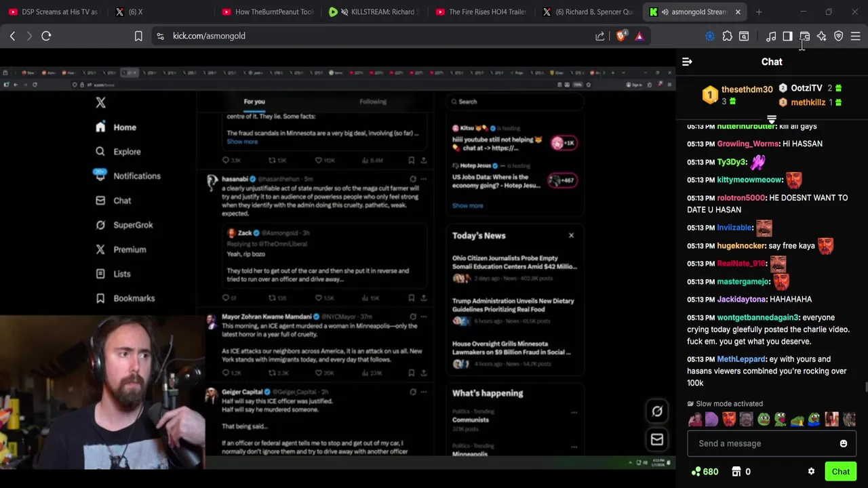Reload the Kick page

coord(46,36)
